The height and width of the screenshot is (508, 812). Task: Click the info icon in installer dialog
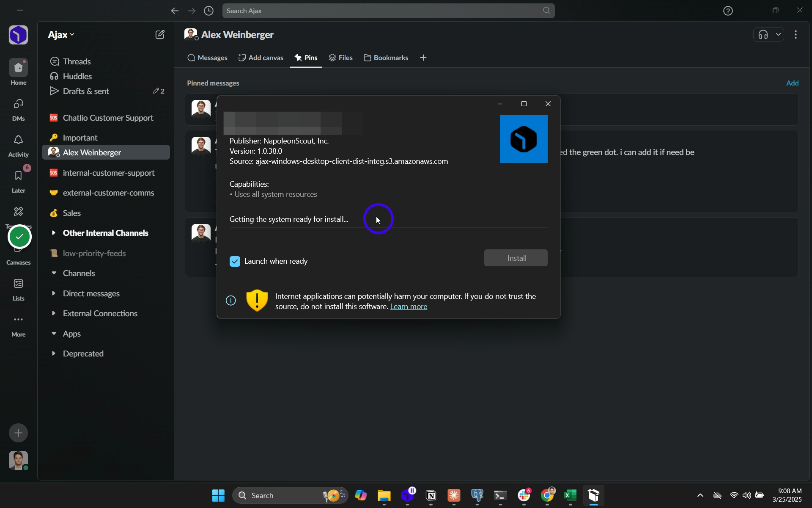tap(230, 301)
